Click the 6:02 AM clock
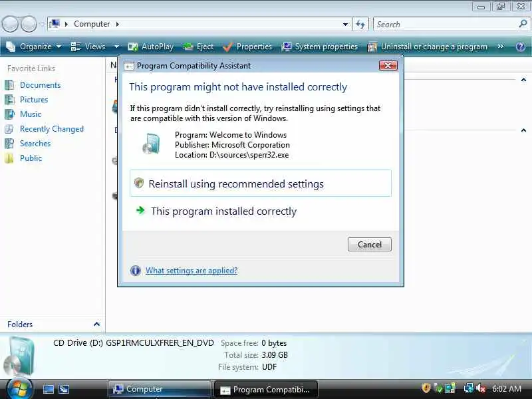 click(507, 388)
